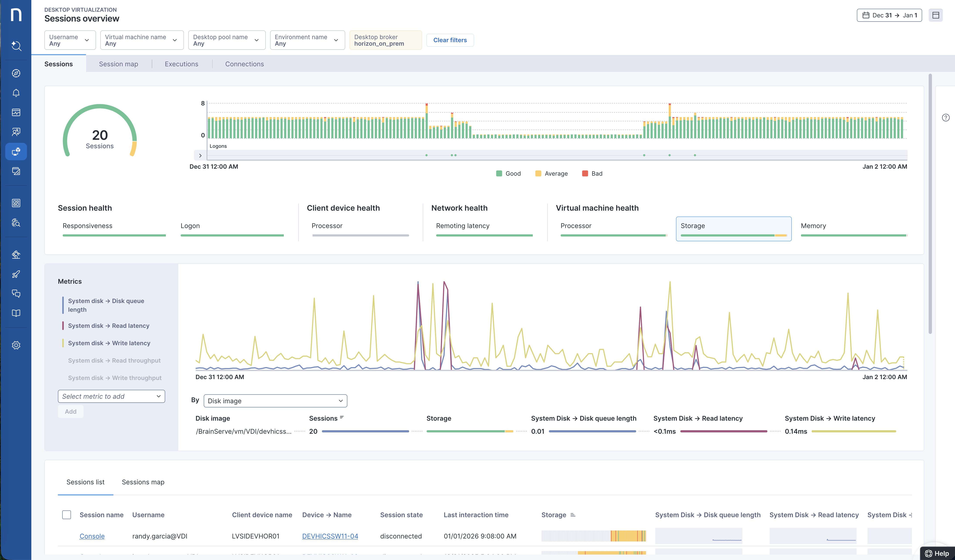Switch to the Session map tab
Screen dimensions: 955x560
118,64
